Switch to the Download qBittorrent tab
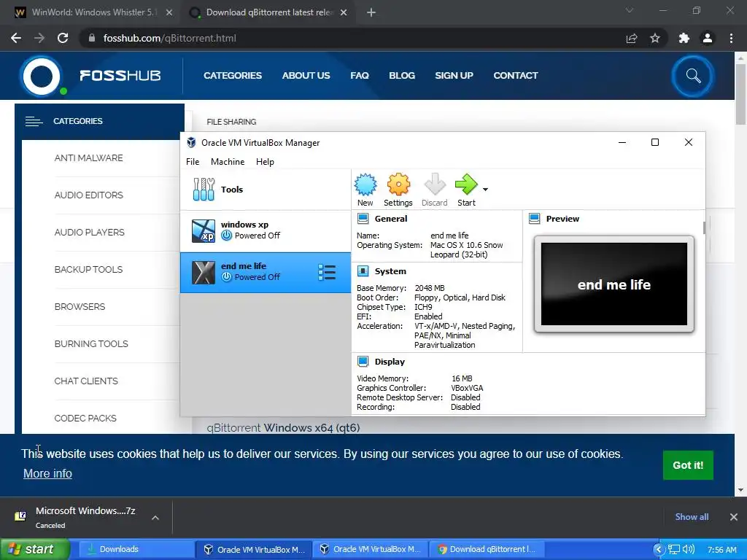Viewport: 747px width, 560px height. [269, 12]
